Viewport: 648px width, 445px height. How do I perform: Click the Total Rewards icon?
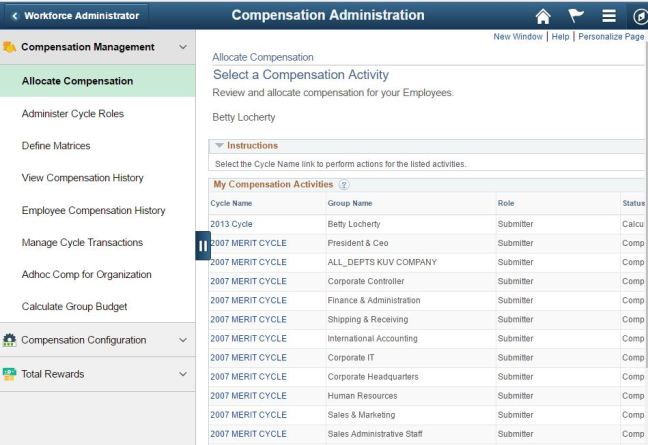10,374
